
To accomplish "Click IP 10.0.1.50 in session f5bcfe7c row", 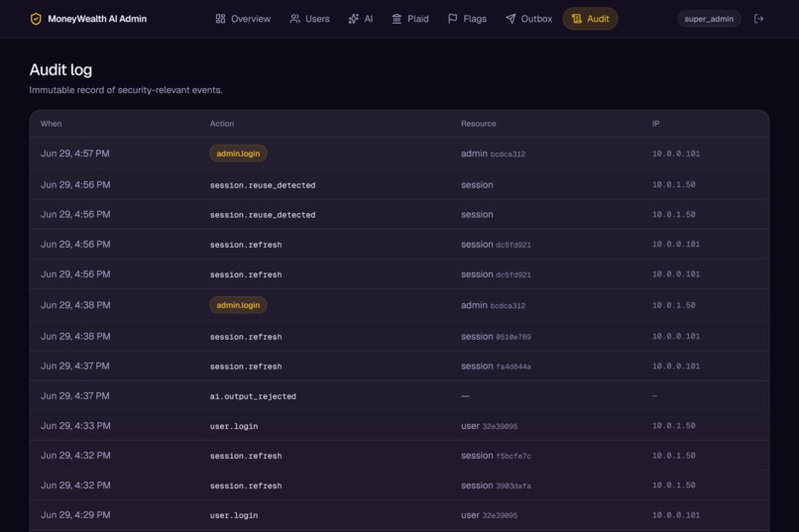I will (x=674, y=455).
